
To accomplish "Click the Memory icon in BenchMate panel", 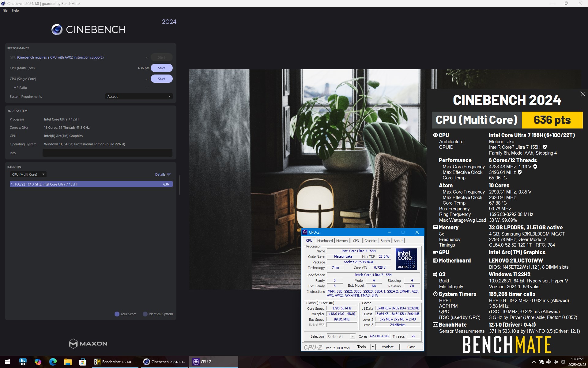I will point(435,228).
